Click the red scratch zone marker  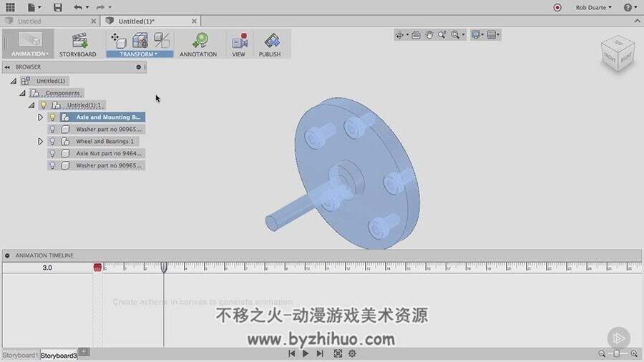[x=97, y=268]
